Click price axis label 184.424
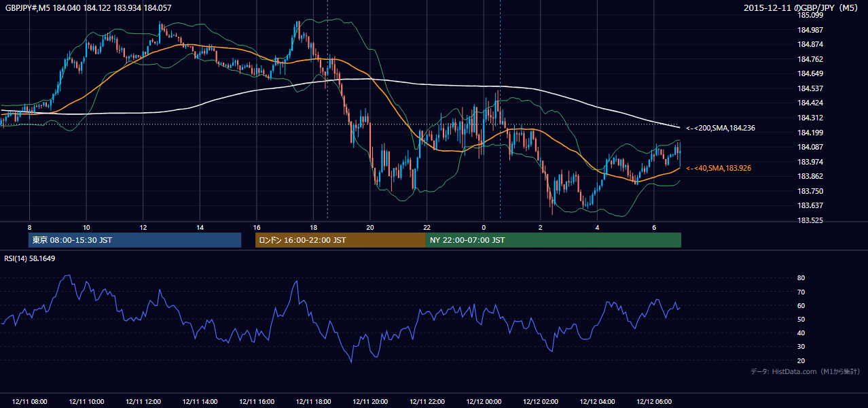The width and height of the screenshot is (868, 408). (x=810, y=103)
